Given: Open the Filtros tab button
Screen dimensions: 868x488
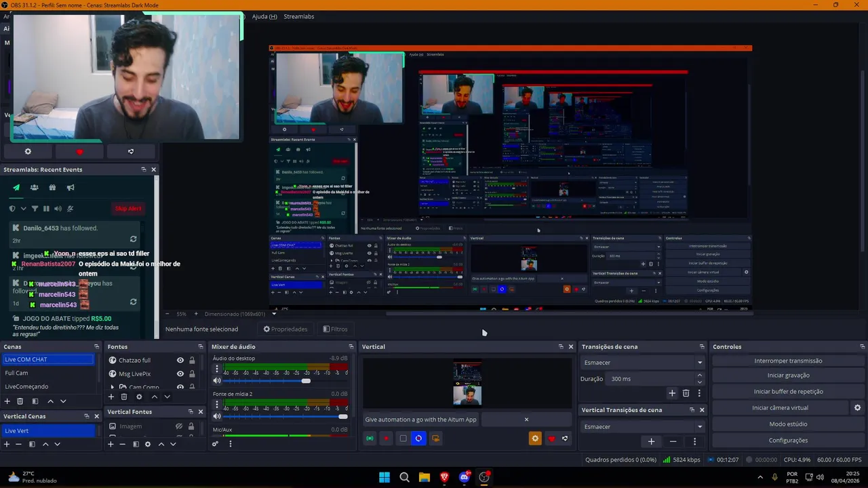Looking at the screenshot, I should coord(335,329).
